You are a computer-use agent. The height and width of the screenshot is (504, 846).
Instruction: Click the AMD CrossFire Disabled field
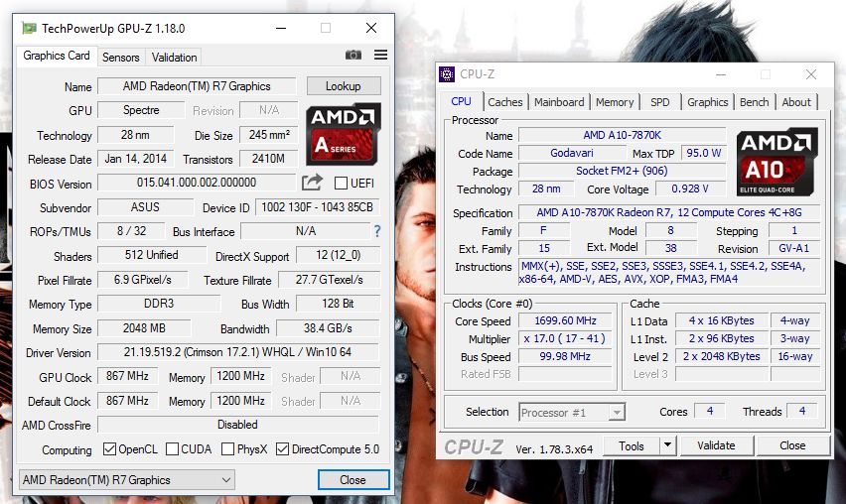[x=238, y=425]
